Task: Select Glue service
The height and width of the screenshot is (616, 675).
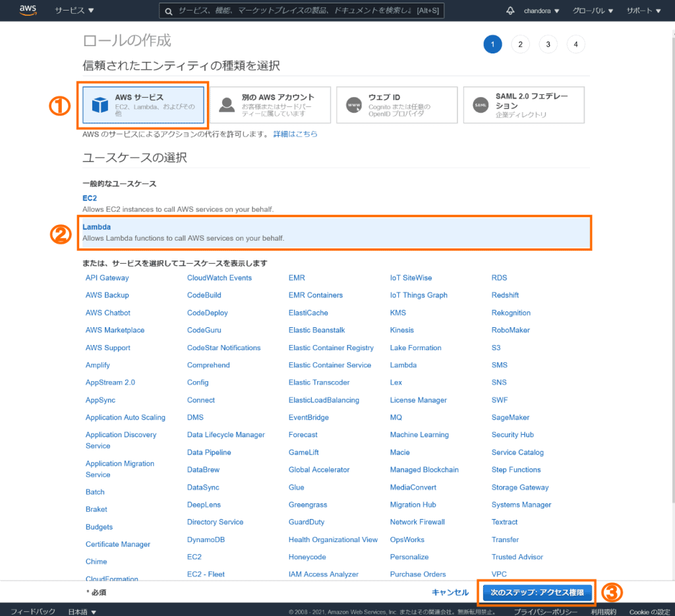Action: [x=296, y=487]
